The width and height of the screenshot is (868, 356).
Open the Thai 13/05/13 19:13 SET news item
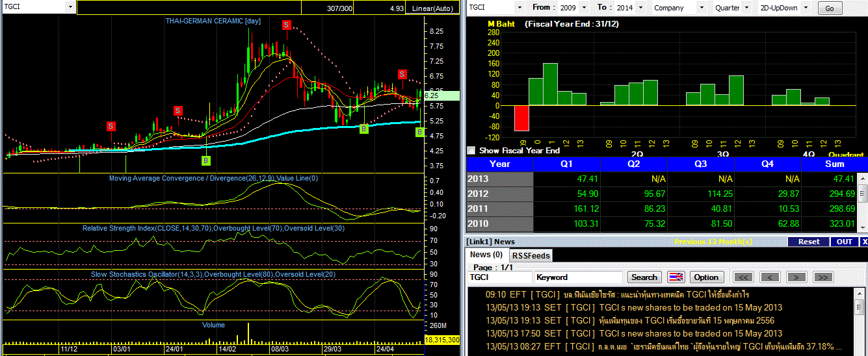630,320
